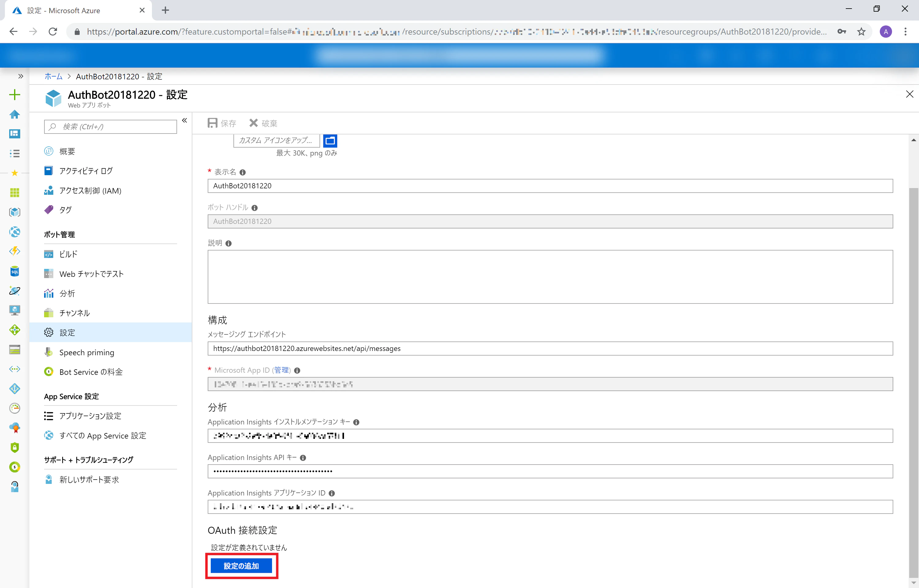The width and height of the screenshot is (919, 588).
Task: Collapse the resource menu with double chevron
Action: click(184, 121)
